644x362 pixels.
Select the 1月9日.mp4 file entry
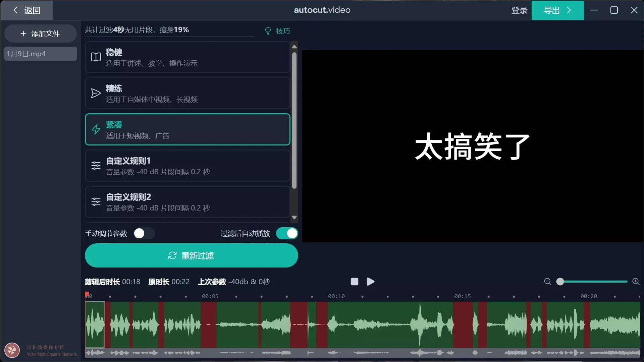40,54
